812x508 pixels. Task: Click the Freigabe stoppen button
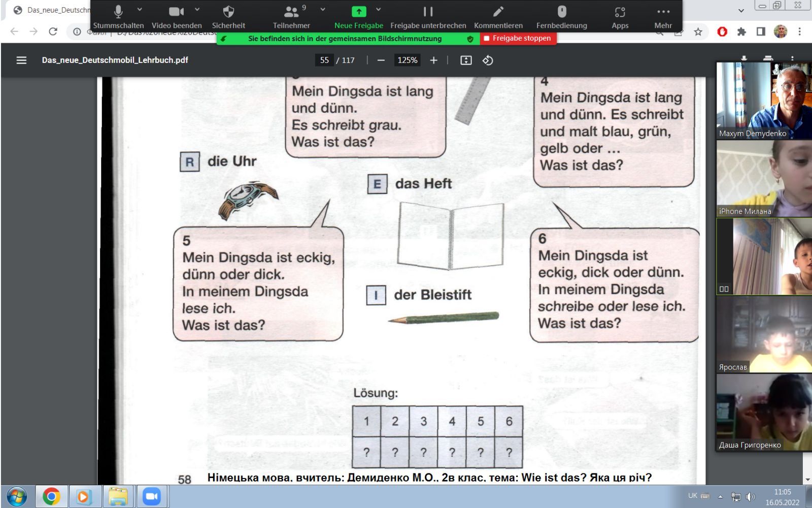pyautogui.click(x=518, y=39)
